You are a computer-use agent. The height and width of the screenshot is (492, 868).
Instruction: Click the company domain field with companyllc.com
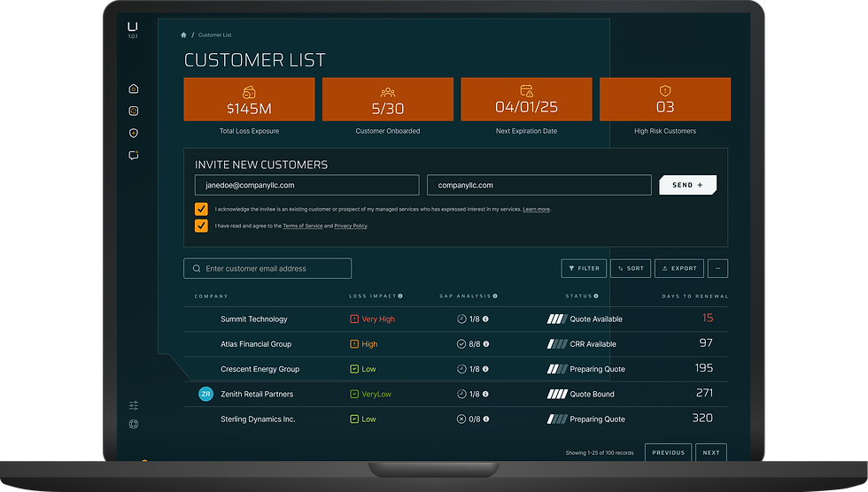pyautogui.click(x=539, y=185)
